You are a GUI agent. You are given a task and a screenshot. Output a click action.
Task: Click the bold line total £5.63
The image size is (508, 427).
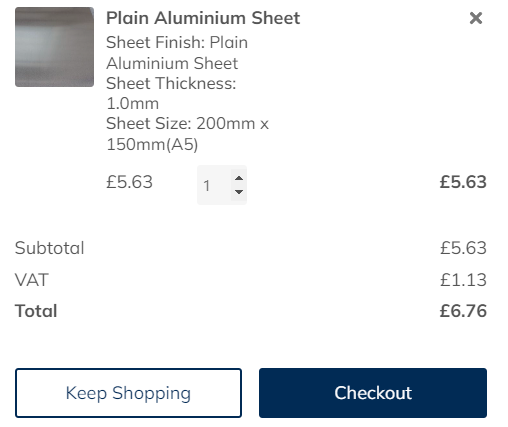tap(463, 182)
